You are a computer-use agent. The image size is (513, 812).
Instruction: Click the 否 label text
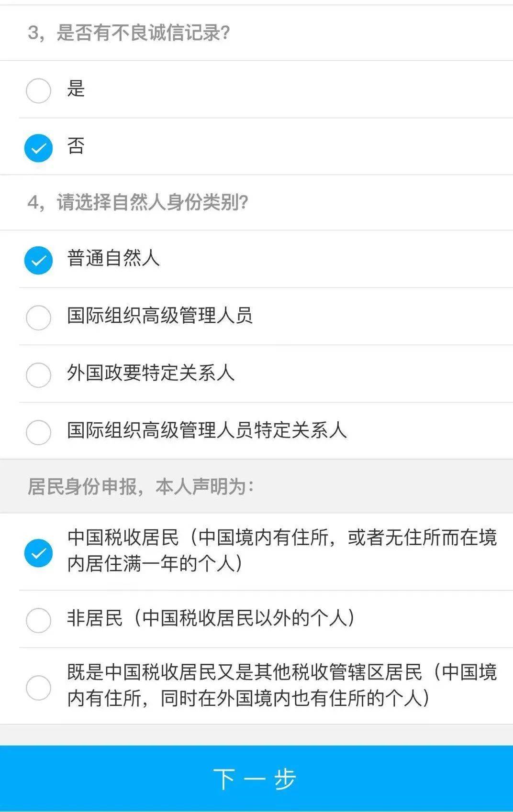coord(76,146)
